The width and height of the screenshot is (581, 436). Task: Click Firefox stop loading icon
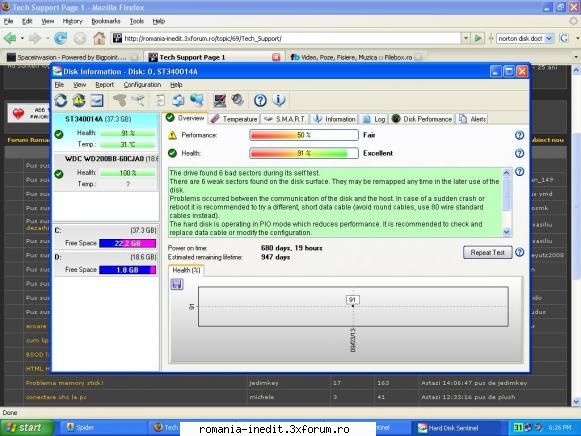pos(80,38)
